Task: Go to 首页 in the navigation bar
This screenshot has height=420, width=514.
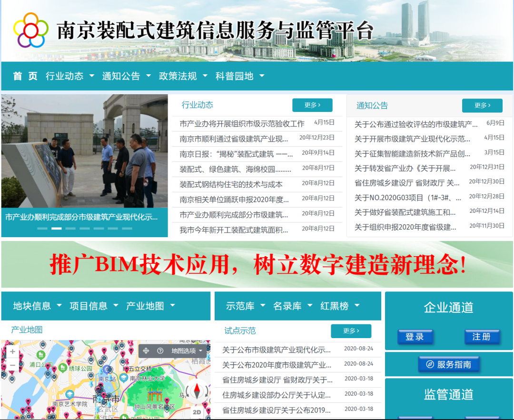Action: (25, 76)
